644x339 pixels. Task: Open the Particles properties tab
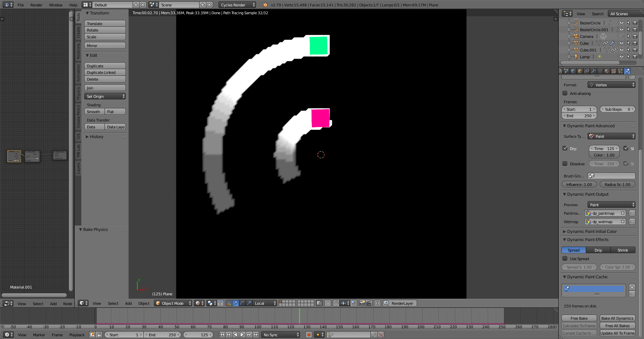pos(620,71)
